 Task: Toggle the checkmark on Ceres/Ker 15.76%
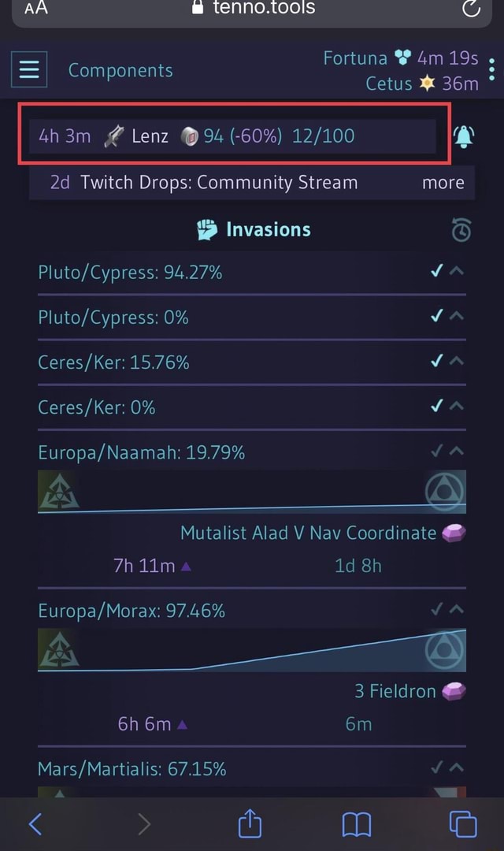pos(435,362)
